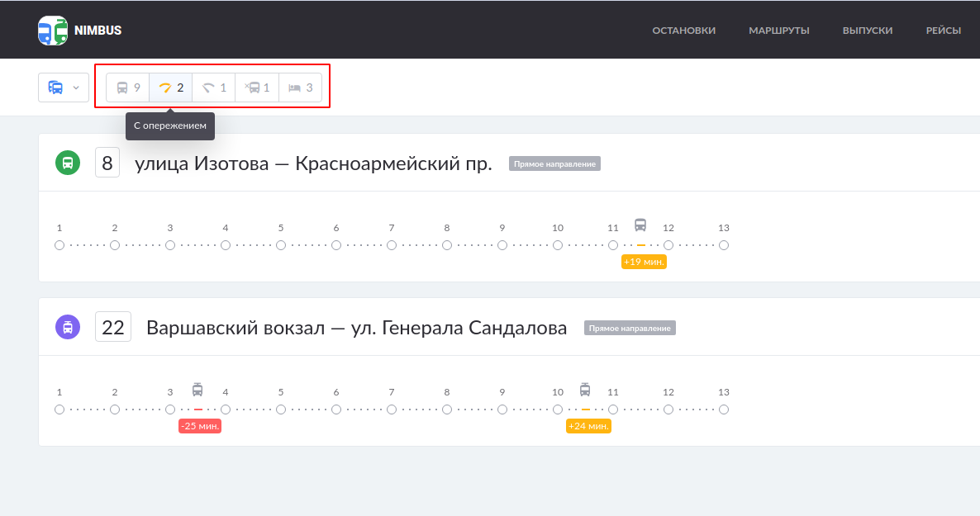The height and width of the screenshot is (516, 980).
Task: Toggle the delayed vehicles filter showing 1
Action: [214, 88]
